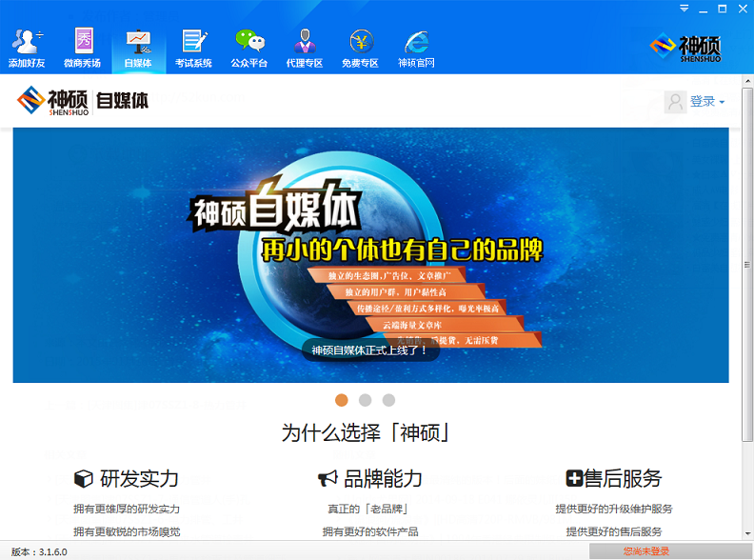The image size is (754, 560).
Task: Open the 添加好友 (Add Friends) tool
Action: coord(27,48)
